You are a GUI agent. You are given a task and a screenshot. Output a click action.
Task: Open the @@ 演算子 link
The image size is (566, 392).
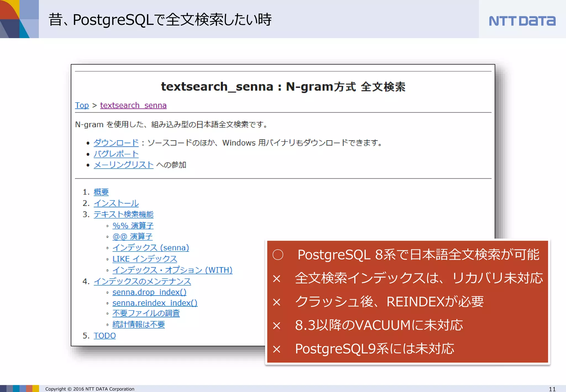pos(132,237)
